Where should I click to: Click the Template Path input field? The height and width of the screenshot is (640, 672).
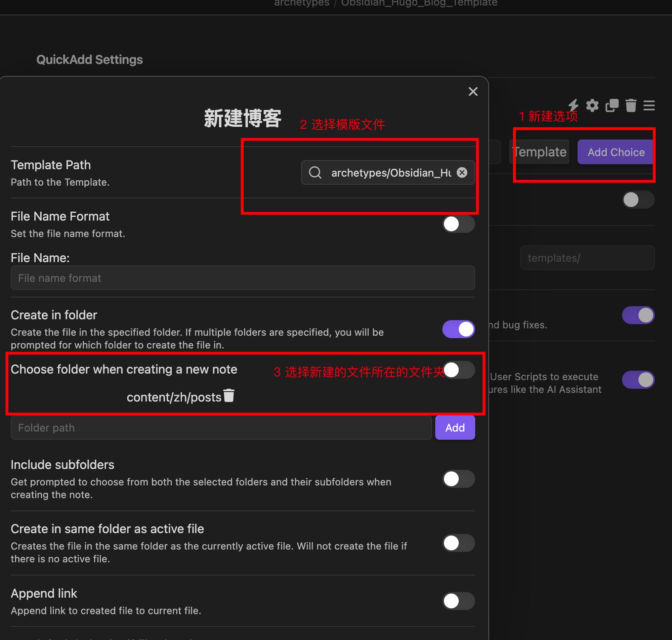[x=388, y=173]
